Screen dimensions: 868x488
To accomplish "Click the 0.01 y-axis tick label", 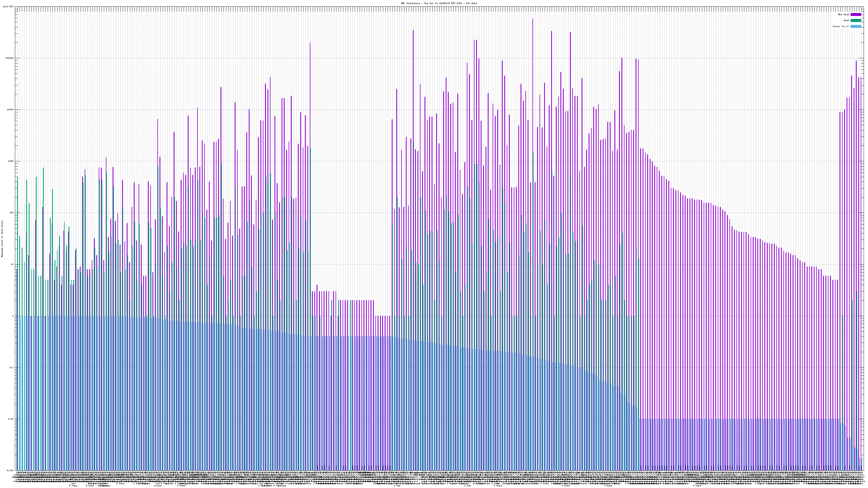I will click(11, 419).
